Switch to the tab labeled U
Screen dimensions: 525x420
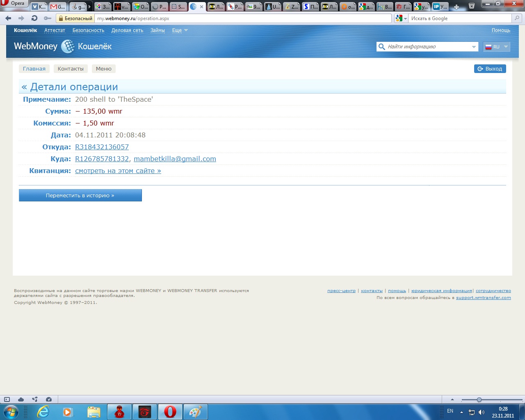pos(273,7)
